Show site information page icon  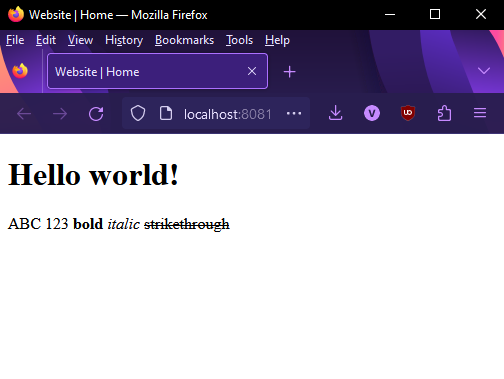coord(166,114)
